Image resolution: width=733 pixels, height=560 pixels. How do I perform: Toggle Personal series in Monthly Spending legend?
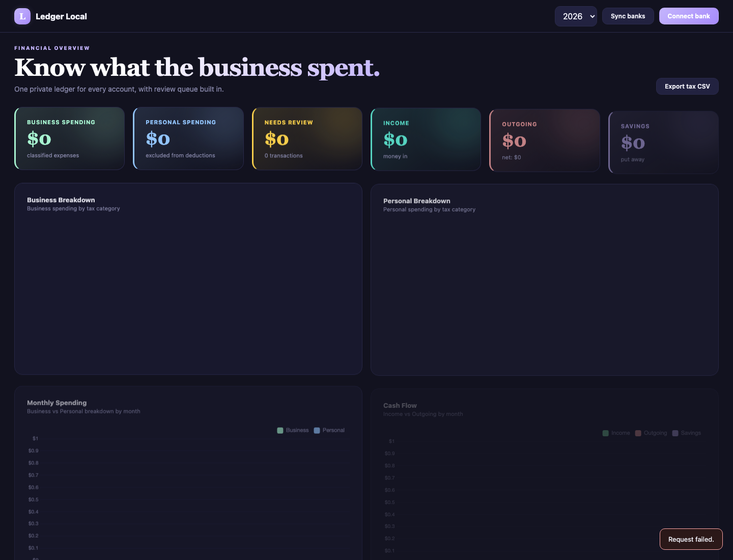point(329,430)
